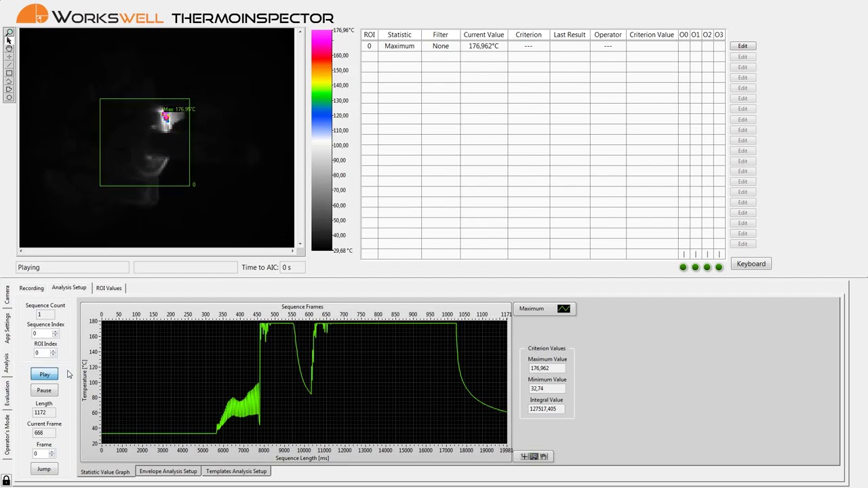868x488 pixels.
Task: Switch to Templates Analysis Setup tab
Action: tap(236, 471)
